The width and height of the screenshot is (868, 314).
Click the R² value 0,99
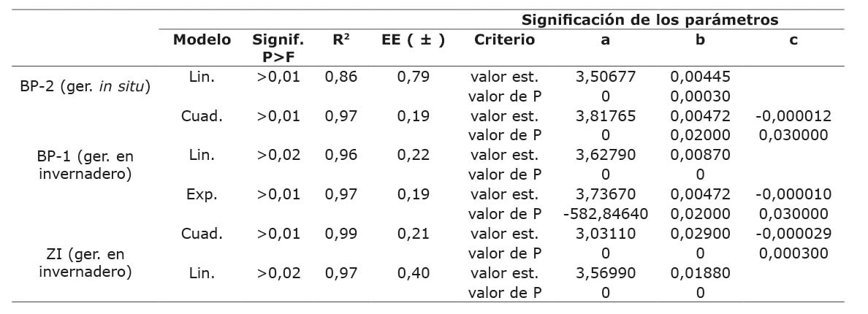tap(341, 234)
